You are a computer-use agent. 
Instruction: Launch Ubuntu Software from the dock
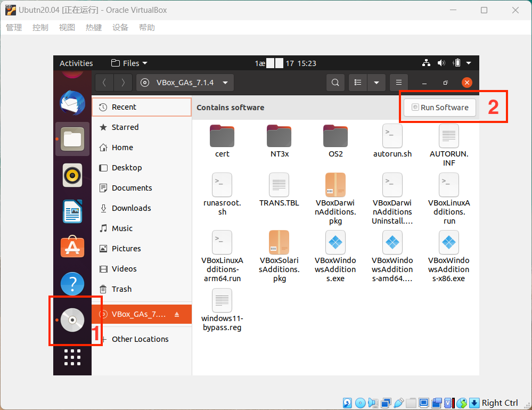click(x=72, y=247)
